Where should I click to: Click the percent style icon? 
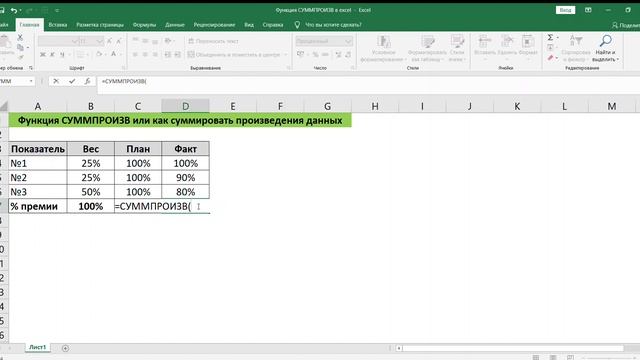[x=315, y=54]
